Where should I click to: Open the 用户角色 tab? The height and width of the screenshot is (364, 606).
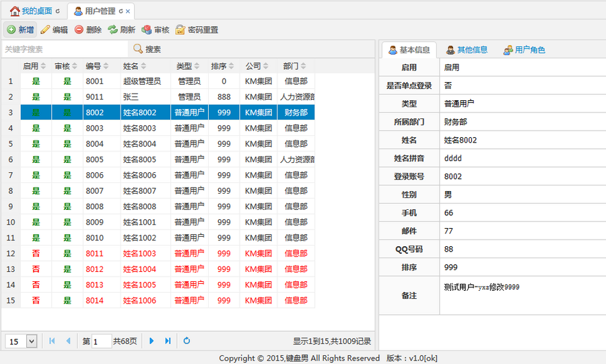point(524,50)
